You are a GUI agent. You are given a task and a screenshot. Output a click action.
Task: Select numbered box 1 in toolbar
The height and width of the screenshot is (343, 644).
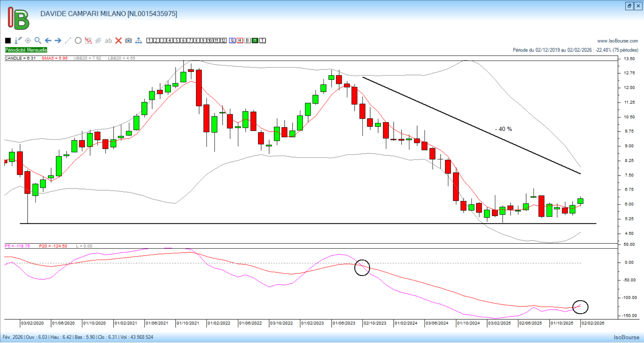click(x=150, y=41)
